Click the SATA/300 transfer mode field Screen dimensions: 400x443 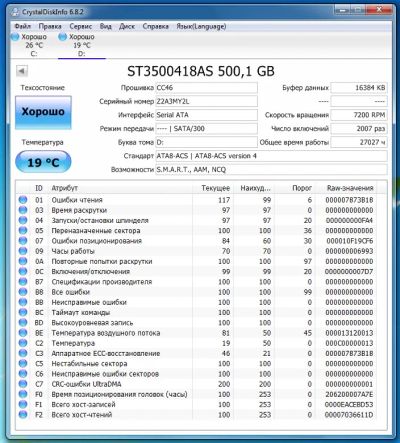point(206,129)
